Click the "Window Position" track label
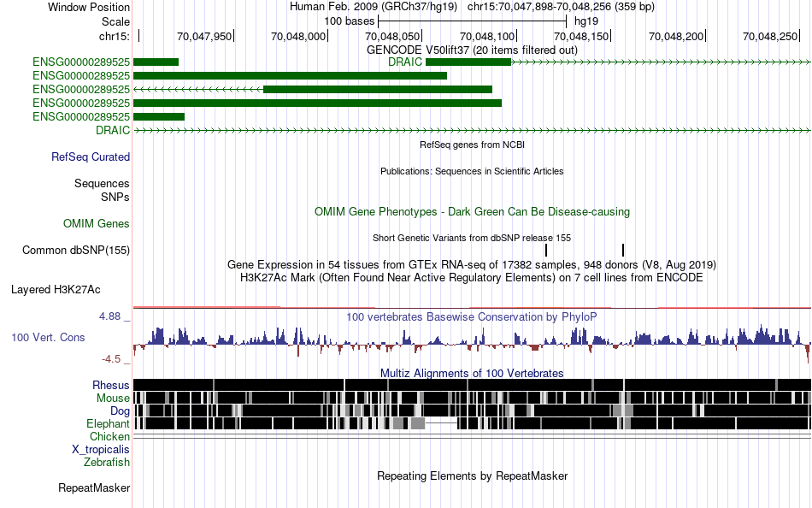Image resolution: width=812 pixels, height=508 pixels. point(89,7)
